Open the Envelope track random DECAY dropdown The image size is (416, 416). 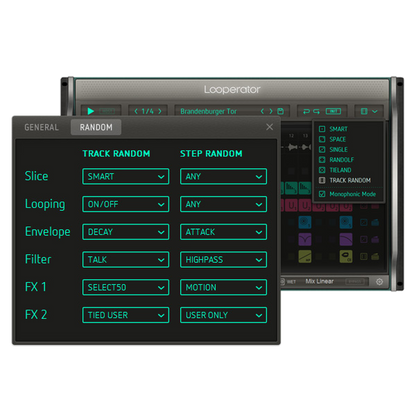126,232
